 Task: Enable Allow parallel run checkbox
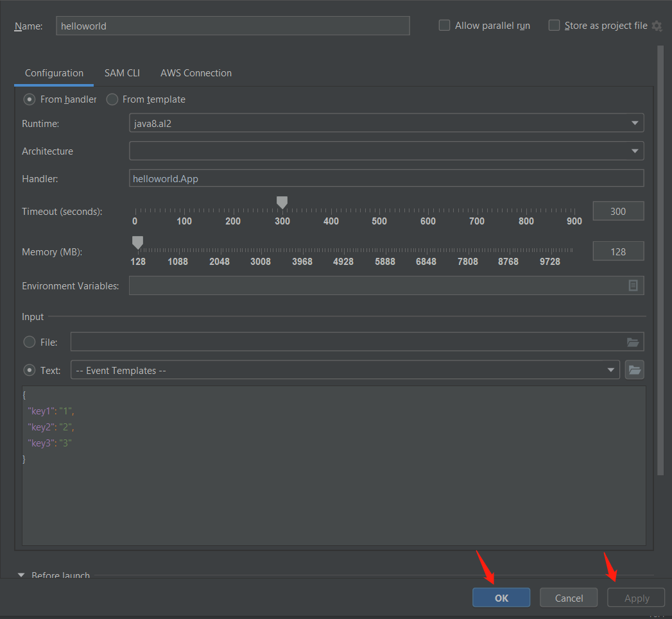[x=444, y=26]
